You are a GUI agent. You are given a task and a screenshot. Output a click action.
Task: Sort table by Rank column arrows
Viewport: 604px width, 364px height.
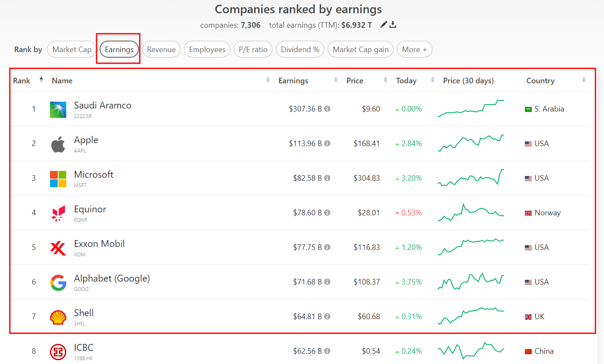pos(41,80)
